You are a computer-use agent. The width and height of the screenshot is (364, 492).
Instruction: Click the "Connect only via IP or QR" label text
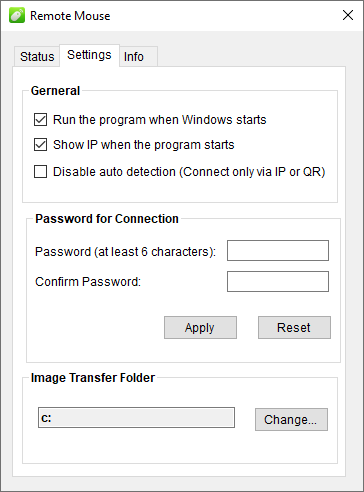point(252,172)
